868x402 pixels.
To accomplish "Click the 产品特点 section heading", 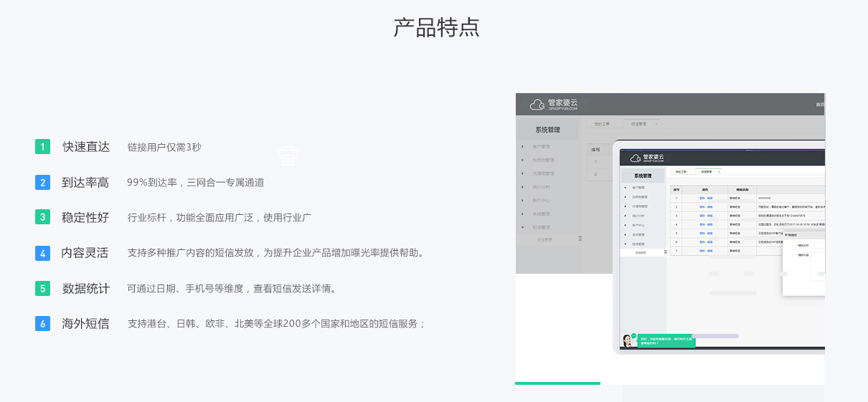I will tap(436, 28).
